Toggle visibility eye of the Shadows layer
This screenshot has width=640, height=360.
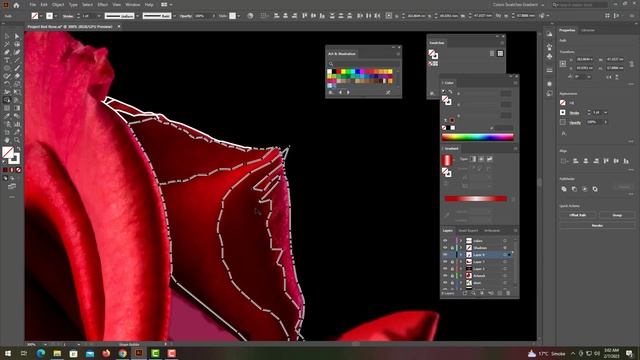pos(445,248)
